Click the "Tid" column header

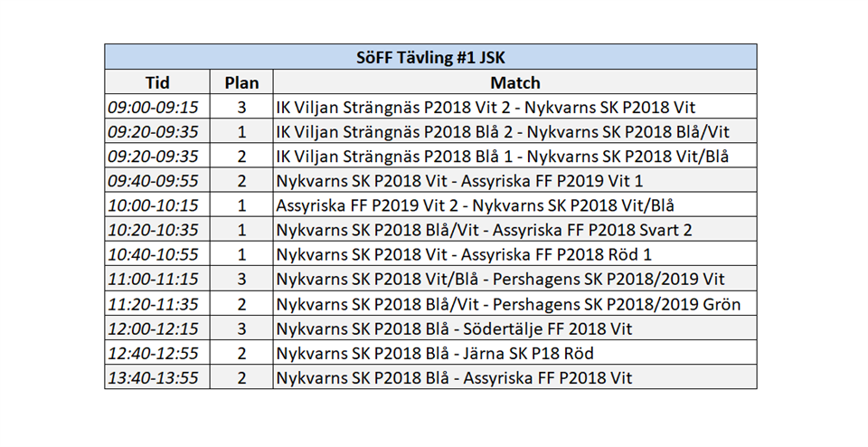tap(157, 82)
